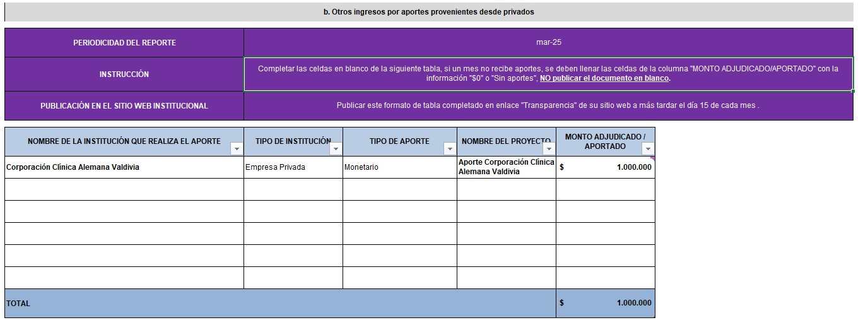
Task: Select the 'Corporación Clínica Alemana Valdivia' institution cell
Action: [x=124, y=167]
